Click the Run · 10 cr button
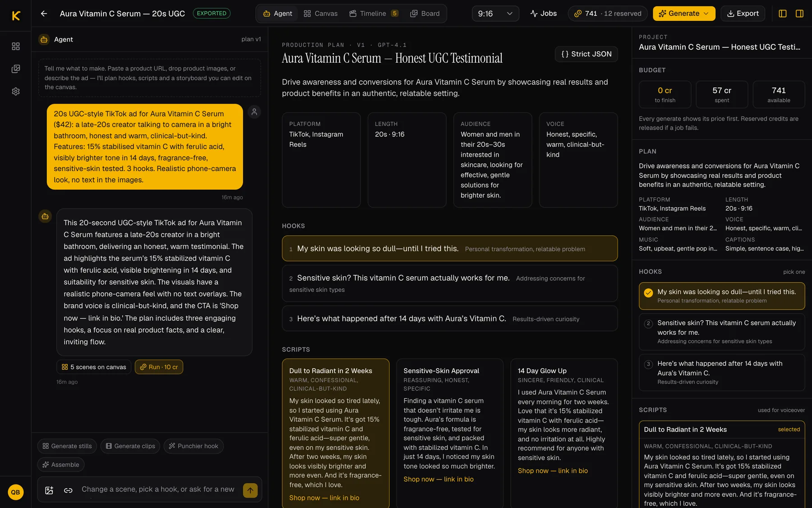812x508 pixels. pos(159,367)
